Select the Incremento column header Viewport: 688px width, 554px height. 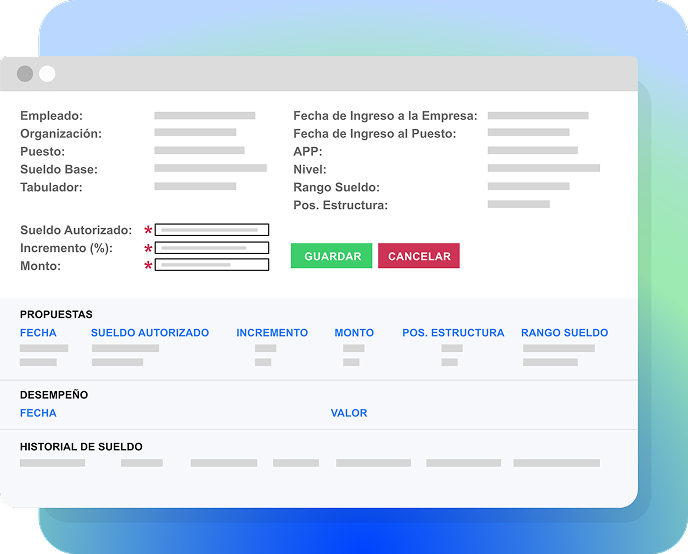272,333
